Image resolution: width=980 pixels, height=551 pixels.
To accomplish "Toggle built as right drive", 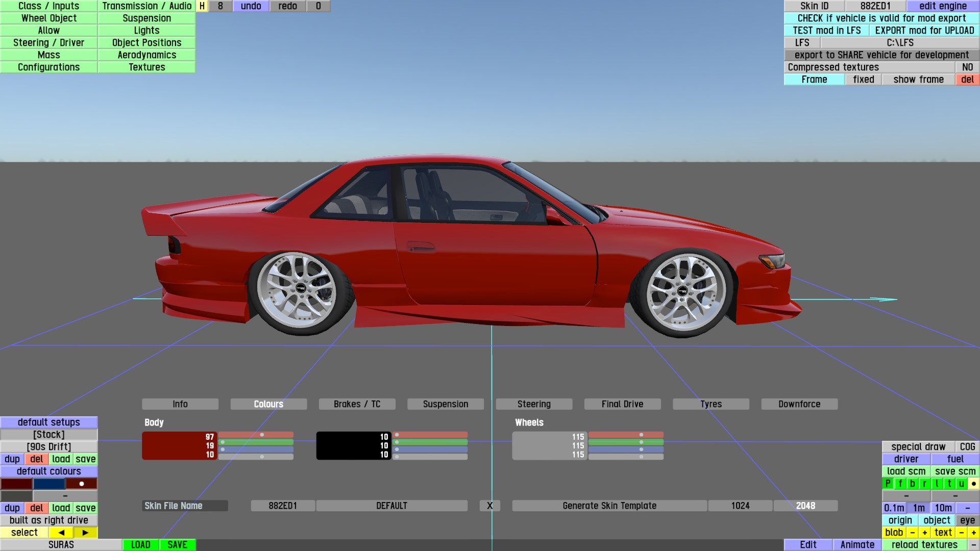I will click(x=49, y=520).
